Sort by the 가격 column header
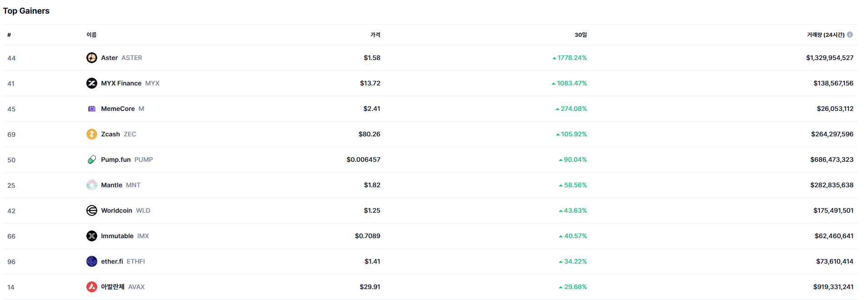 pos(375,35)
